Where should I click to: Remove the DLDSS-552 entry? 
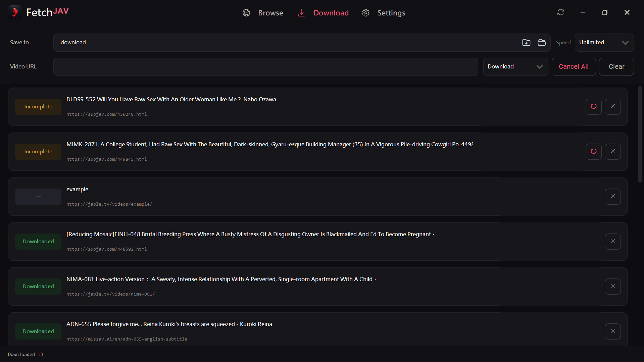612,107
